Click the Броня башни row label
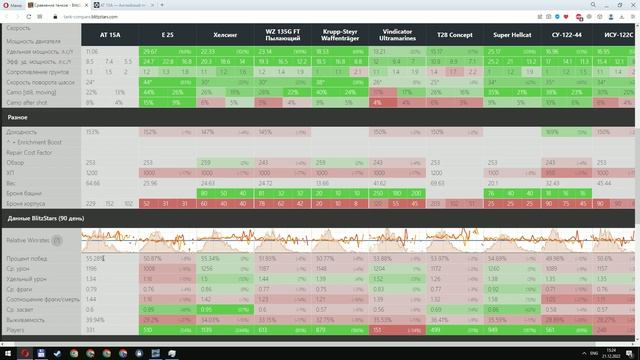 (24, 193)
